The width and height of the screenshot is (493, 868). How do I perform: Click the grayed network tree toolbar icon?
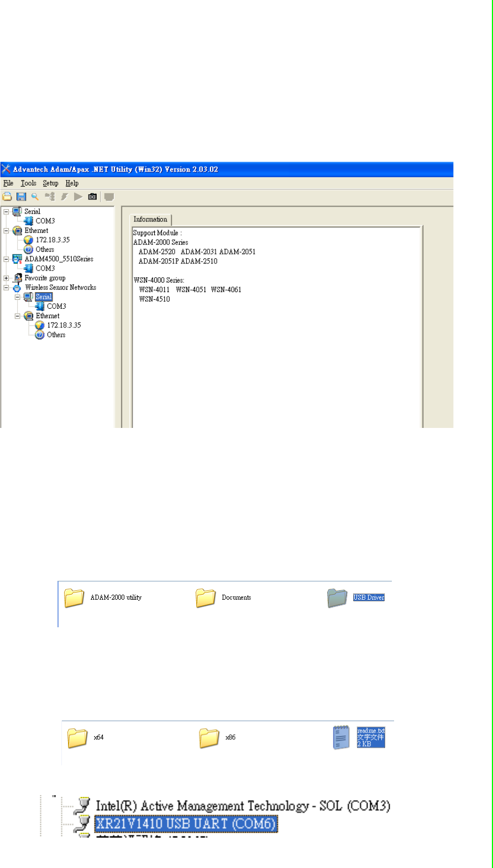point(50,197)
